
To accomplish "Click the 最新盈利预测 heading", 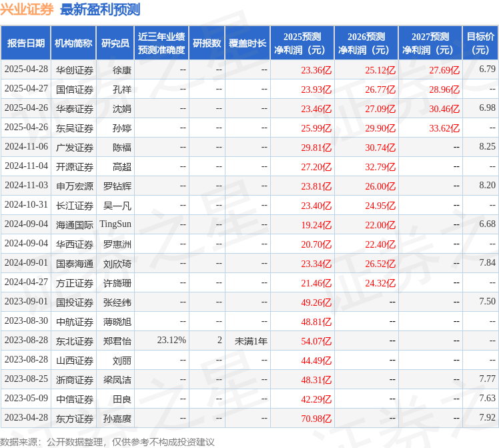I will [x=100, y=9].
